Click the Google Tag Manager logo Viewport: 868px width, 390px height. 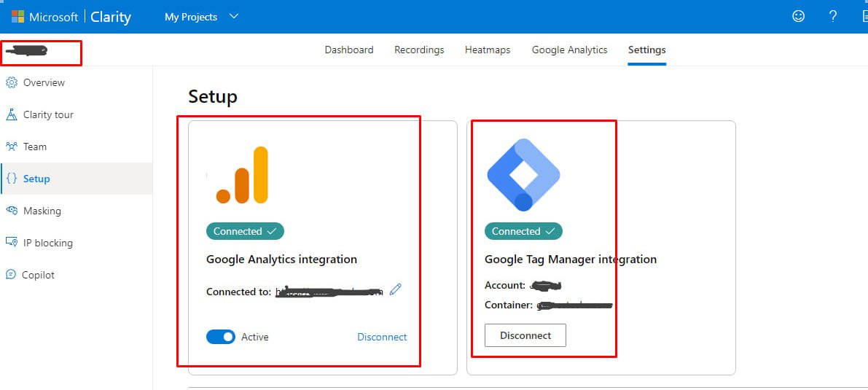point(524,175)
